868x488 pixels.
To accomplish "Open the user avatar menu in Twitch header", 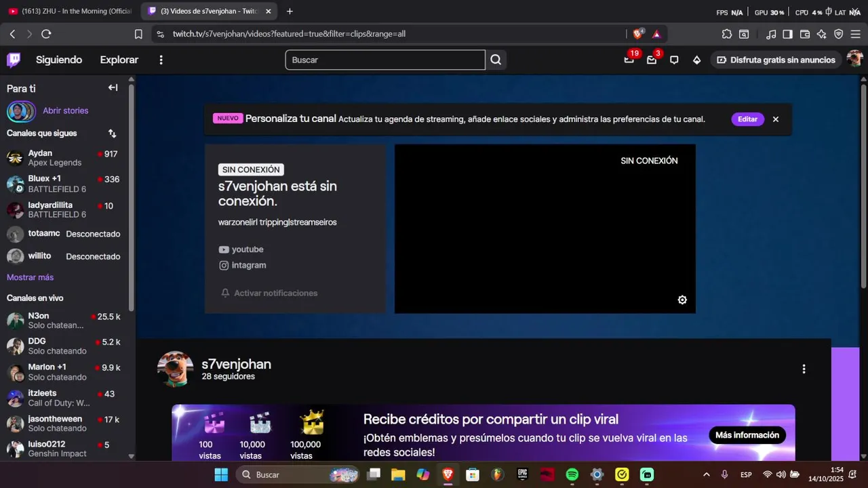I will [x=854, y=60].
